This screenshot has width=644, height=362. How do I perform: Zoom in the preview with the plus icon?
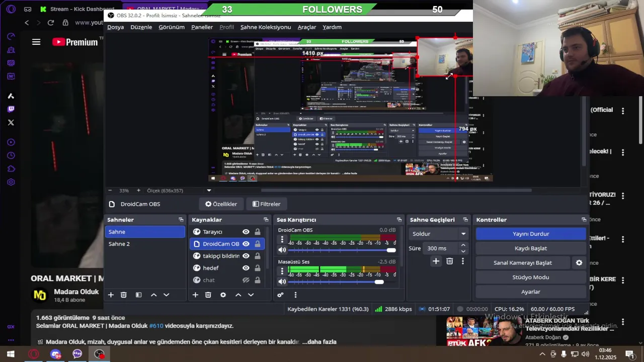point(138,191)
